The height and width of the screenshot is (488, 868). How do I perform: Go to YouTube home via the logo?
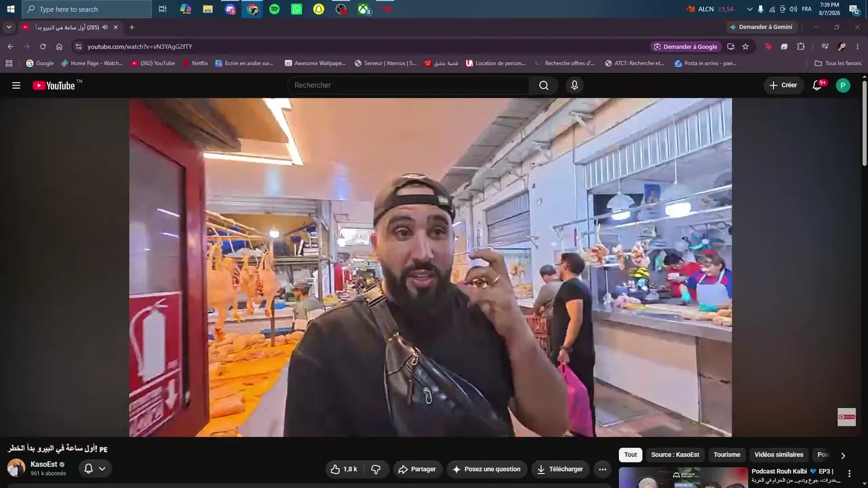tap(54, 85)
